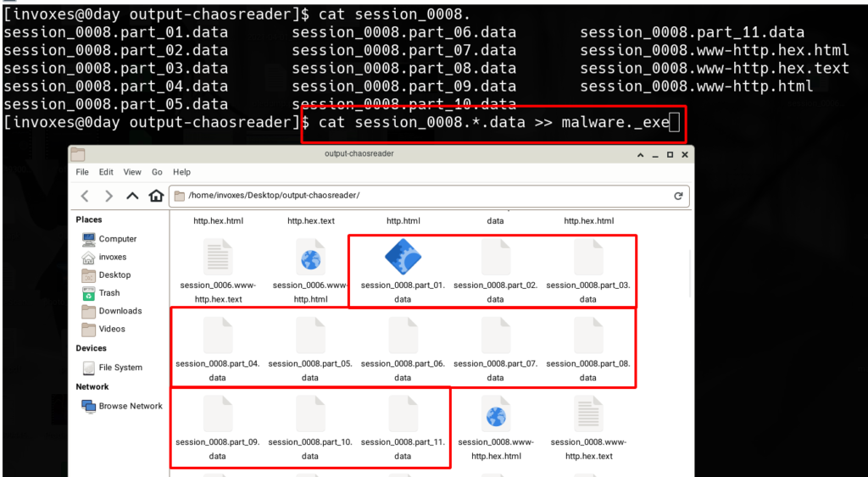This screenshot has width=868, height=477.
Task: Click the Network sidebar heading
Action: click(92, 387)
